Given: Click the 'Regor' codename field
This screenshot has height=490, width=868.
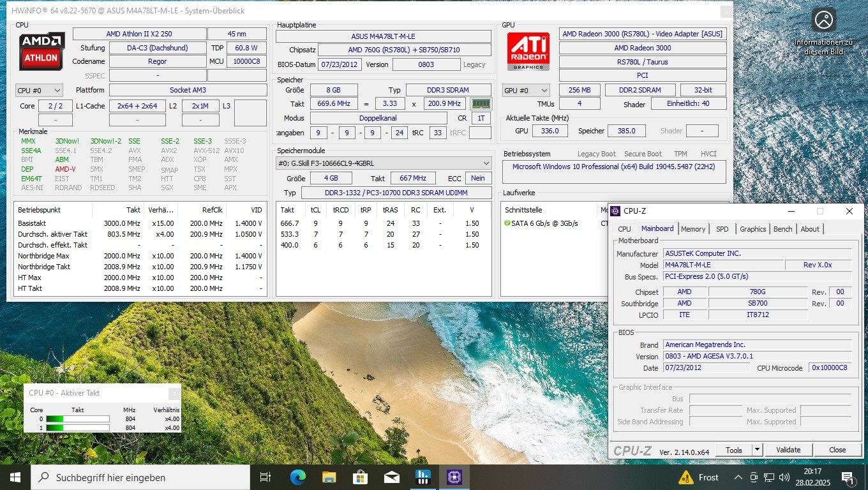Looking at the screenshot, I should point(157,62).
